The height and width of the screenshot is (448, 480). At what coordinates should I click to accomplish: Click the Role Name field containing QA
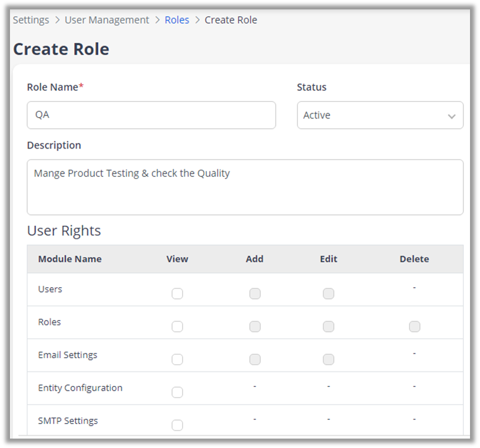pyautogui.click(x=151, y=115)
